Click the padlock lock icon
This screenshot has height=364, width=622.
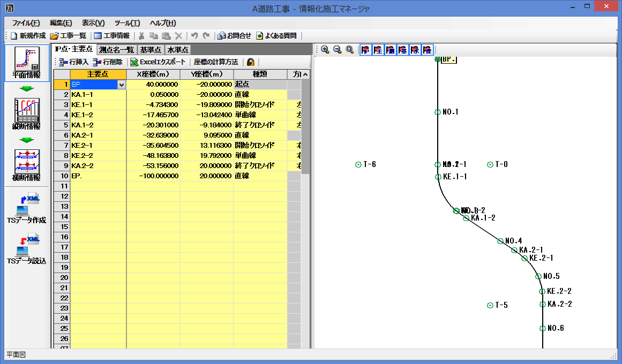tap(250, 62)
